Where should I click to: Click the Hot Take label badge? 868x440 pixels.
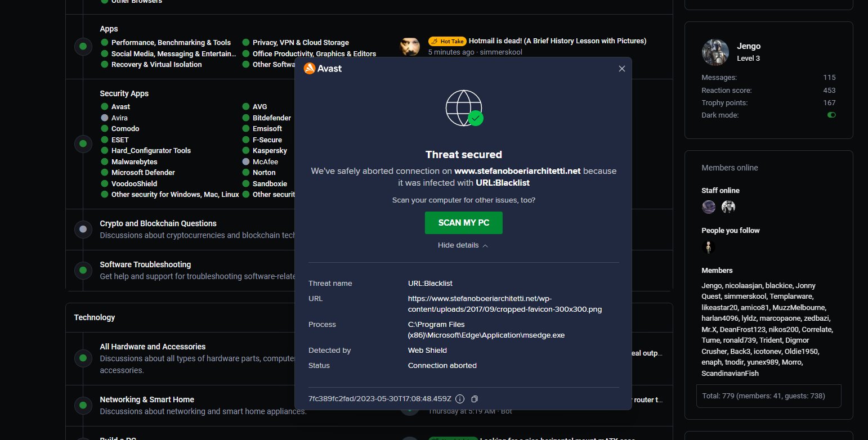click(448, 41)
